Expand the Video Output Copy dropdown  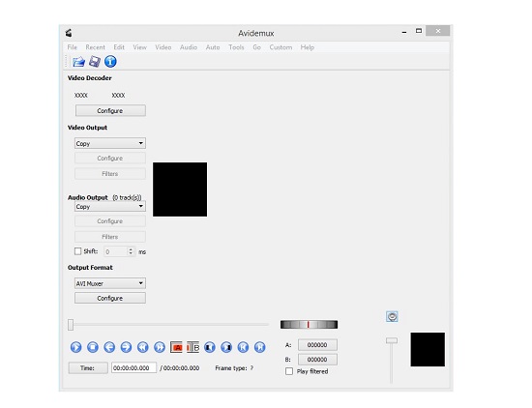coord(110,143)
